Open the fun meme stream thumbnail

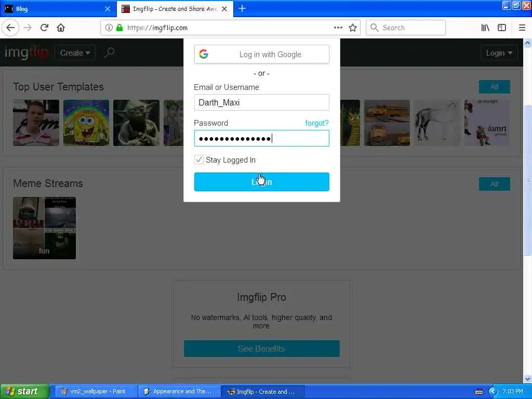pyautogui.click(x=45, y=228)
